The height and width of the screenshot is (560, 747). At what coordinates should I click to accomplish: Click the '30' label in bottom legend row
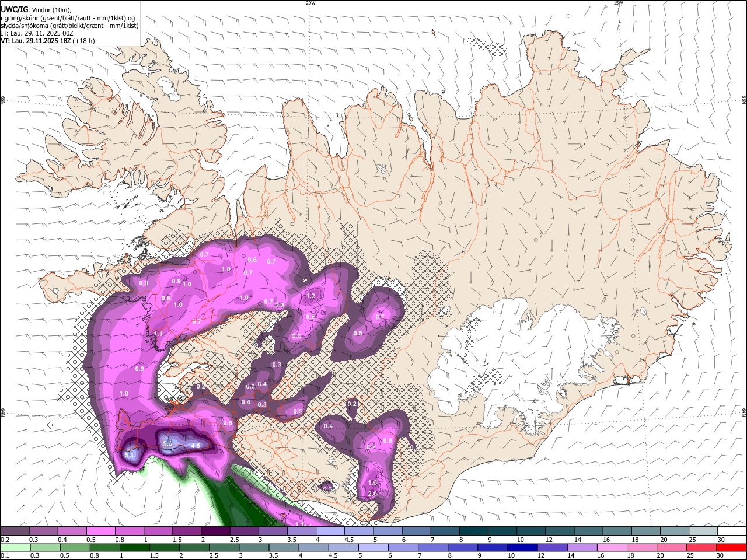click(x=720, y=555)
